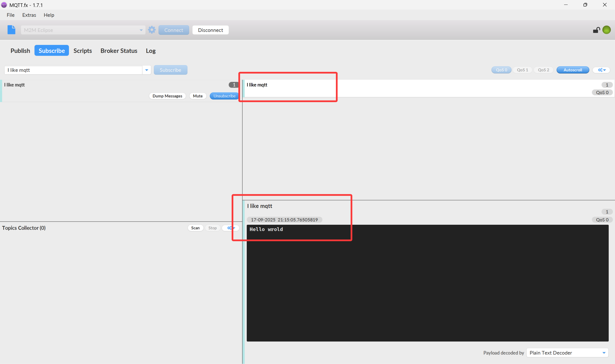Click the Subscribe button beside topic field
Viewport: 615px width, 364px height.
tap(171, 70)
